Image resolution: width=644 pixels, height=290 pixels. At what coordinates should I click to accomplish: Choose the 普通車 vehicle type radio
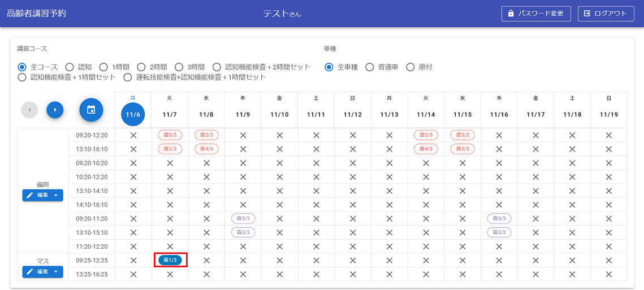pyautogui.click(x=370, y=67)
